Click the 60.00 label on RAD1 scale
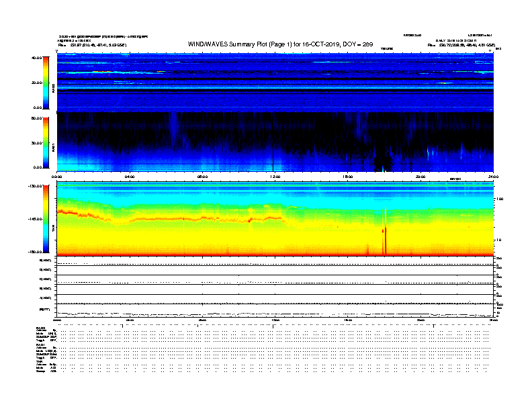 [x=37, y=118]
